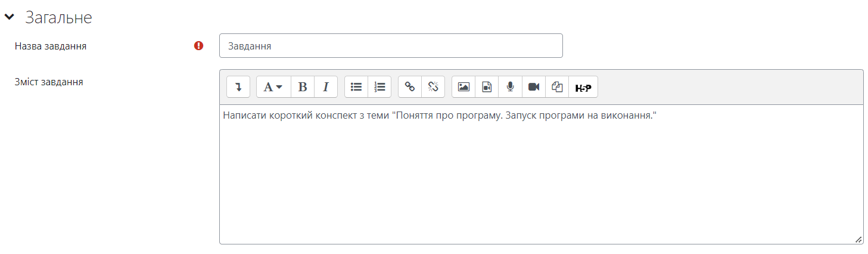
Task: Insert an image via the picture icon
Action: 463,87
